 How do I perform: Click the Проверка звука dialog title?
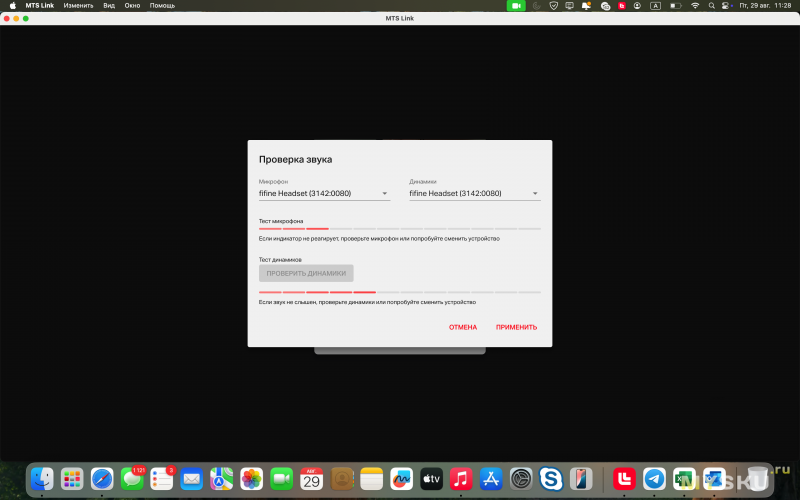pyautogui.click(x=295, y=160)
